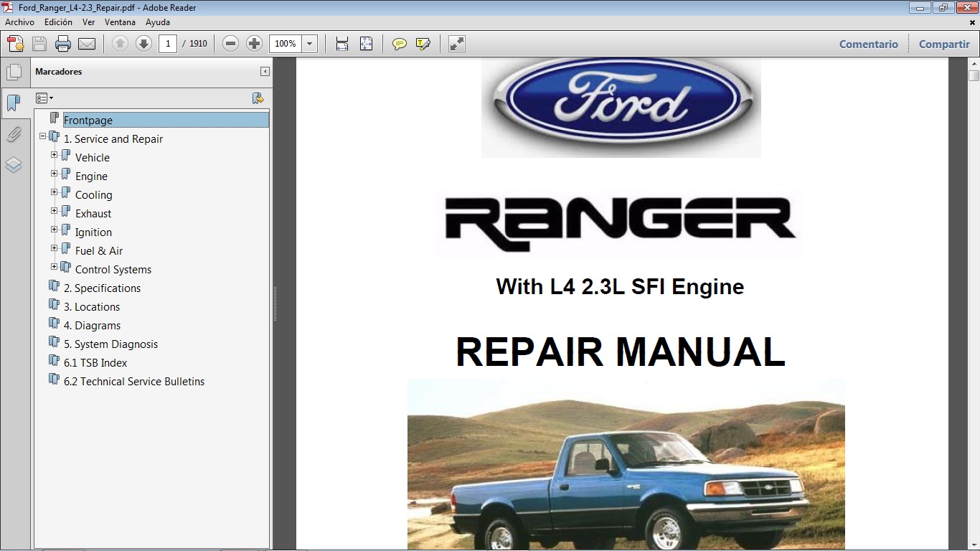Viewport: 980px width, 551px height.
Task: Click the Ford logo image
Action: pos(621,108)
